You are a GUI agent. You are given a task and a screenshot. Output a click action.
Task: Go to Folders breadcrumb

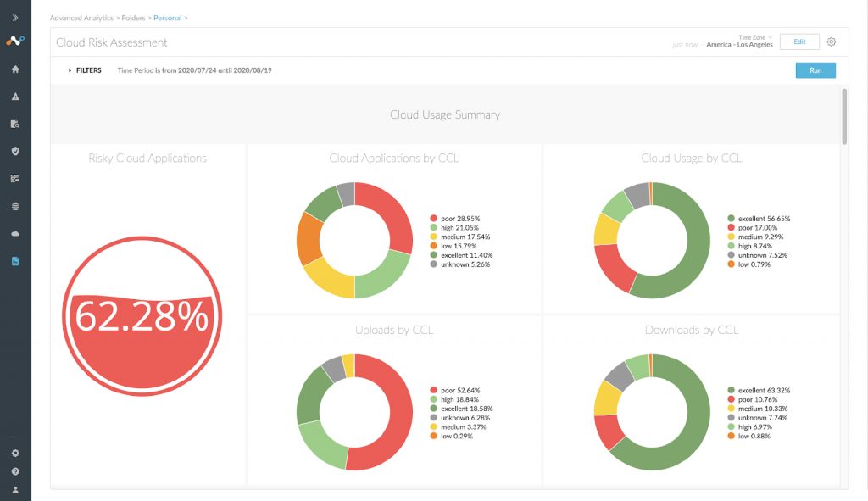[133, 18]
